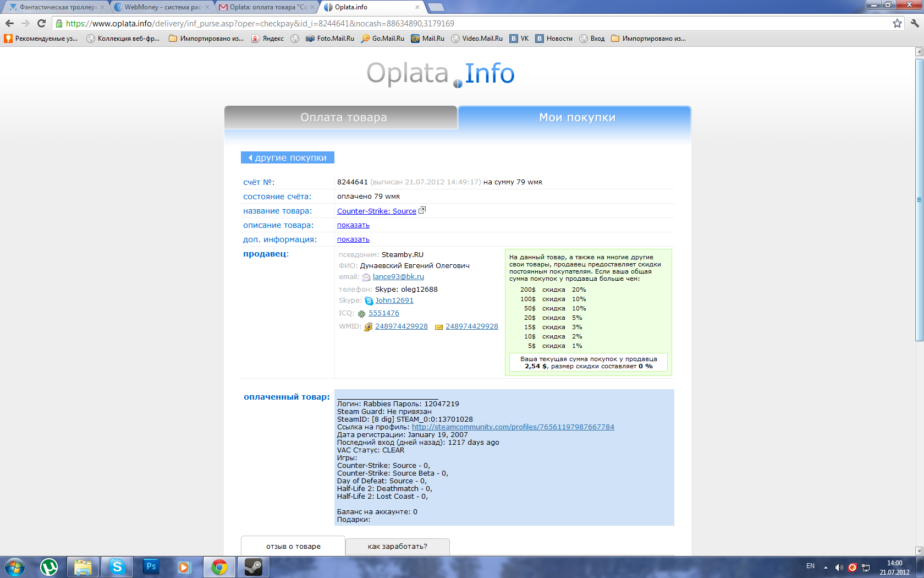924x578 pixels.
Task: Open the Коллекция веб-фрагментов bookmark
Action: pos(124,39)
